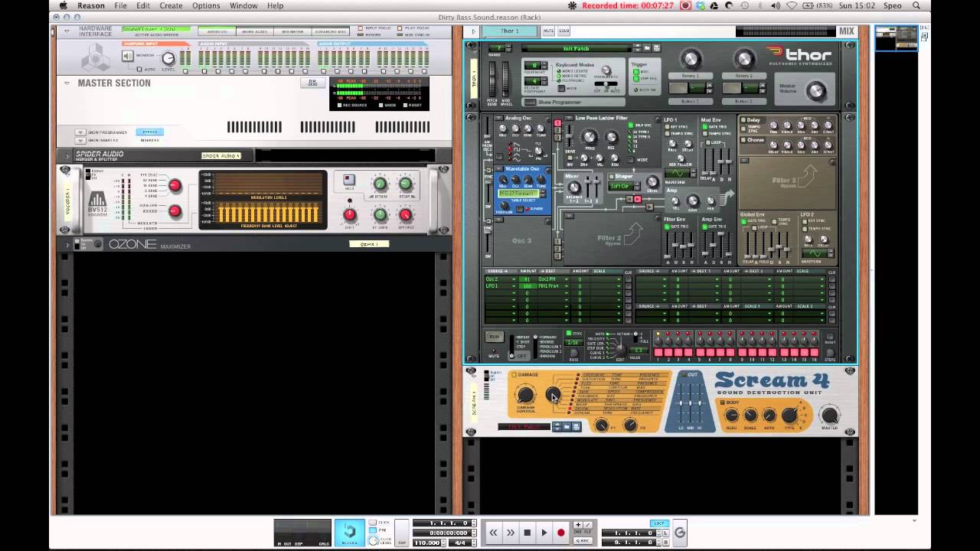This screenshot has height=551, width=980.
Task: Click the blue Blocks button in transport
Action: [x=349, y=532]
